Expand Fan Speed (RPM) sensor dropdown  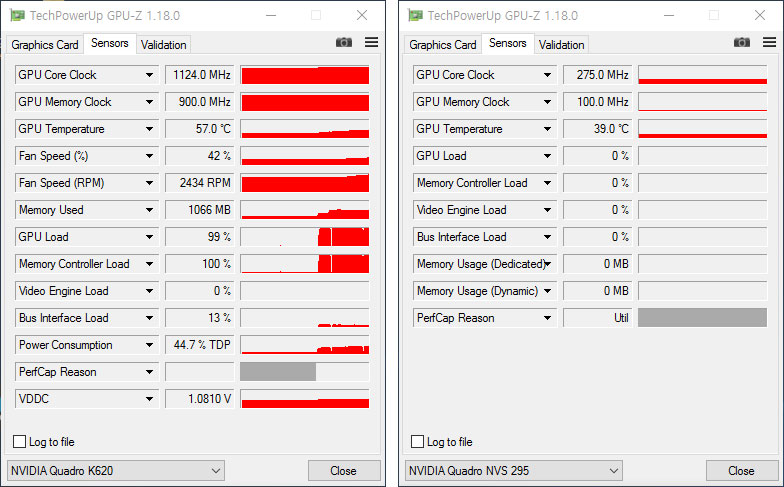click(150, 183)
